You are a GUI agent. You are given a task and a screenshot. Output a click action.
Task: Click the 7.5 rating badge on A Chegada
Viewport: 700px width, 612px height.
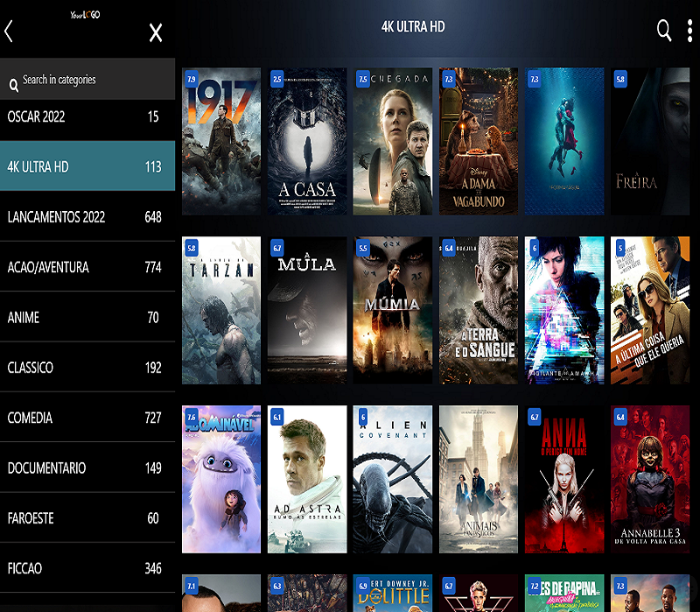(x=363, y=79)
